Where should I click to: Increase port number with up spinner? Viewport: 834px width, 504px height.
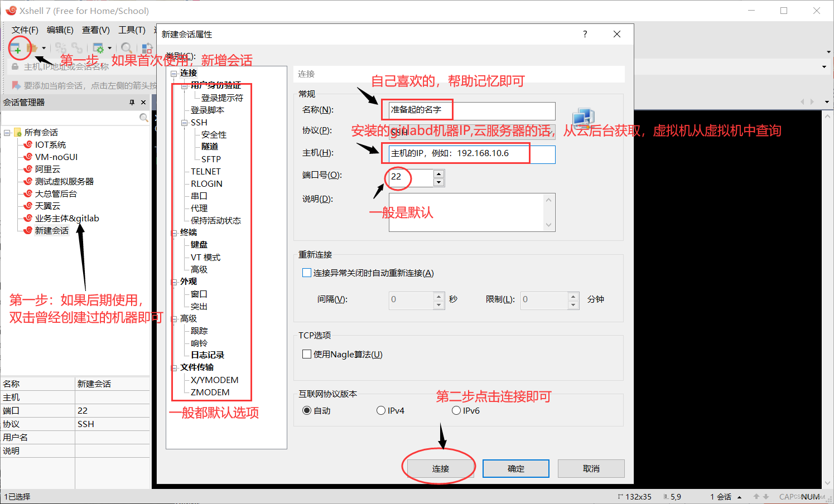(439, 174)
